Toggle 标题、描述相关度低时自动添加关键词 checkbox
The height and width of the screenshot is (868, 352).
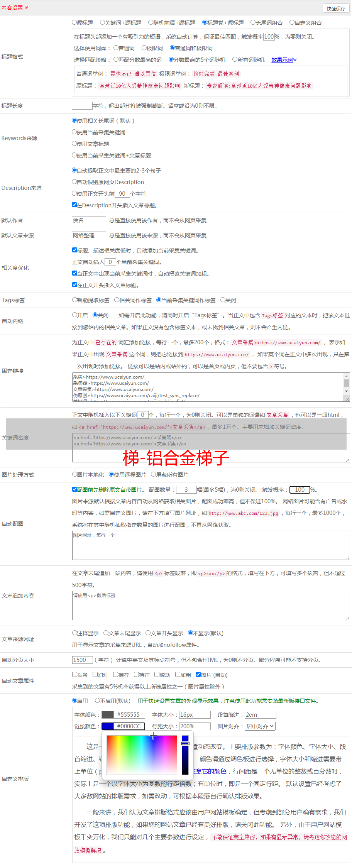pyautogui.click(x=74, y=250)
